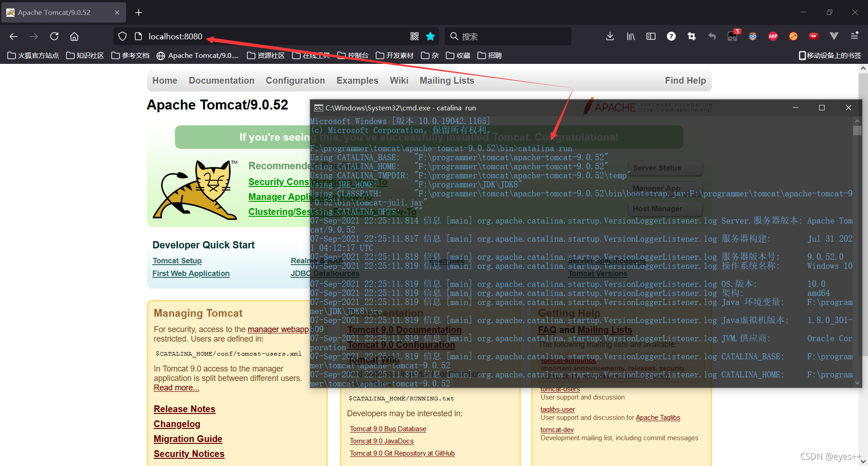Screen dimensions: 868x466
Task: Toggle the blue bookmark star
Action: pos(431,36)
